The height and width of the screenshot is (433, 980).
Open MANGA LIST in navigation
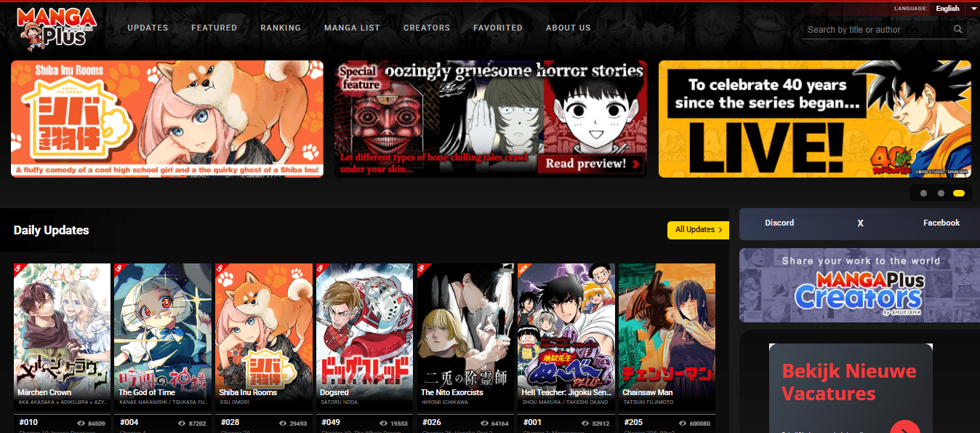point(352,28)
